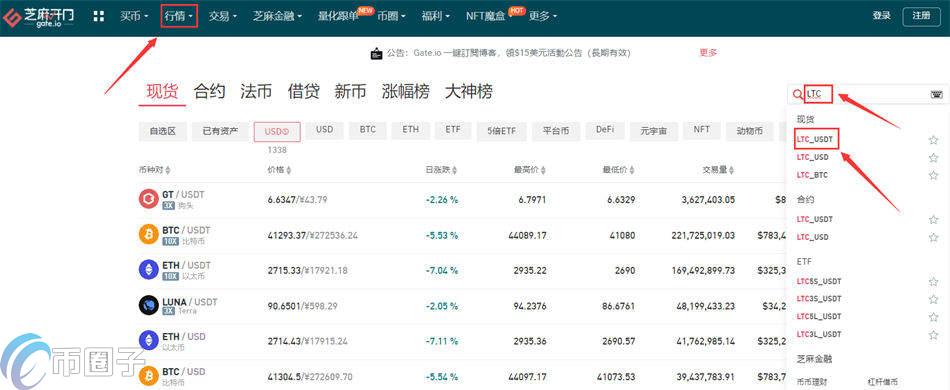Select the ETH filter button
The height and width of the screenshot is (390, 950).
pos(411,130)
